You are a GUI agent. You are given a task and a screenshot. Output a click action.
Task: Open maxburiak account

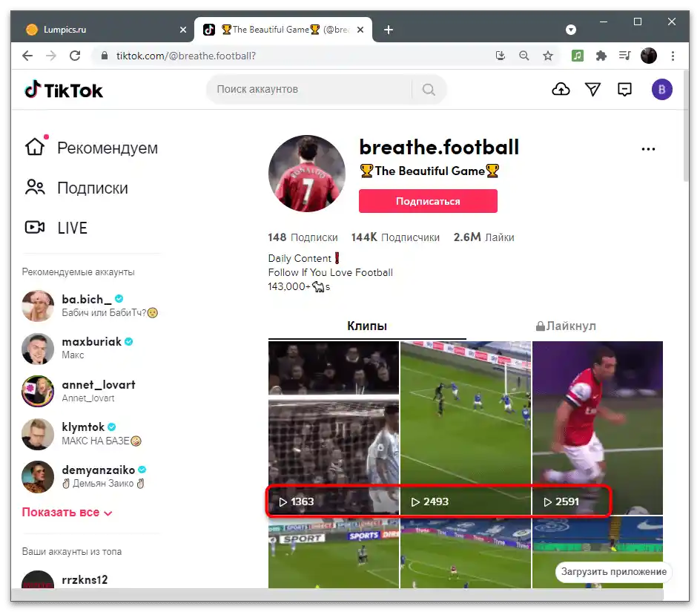tap(78, 348)
